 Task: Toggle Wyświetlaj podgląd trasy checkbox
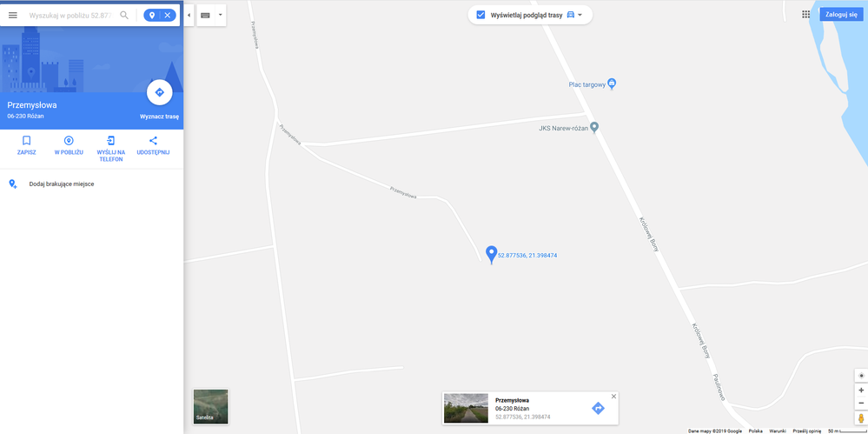[480, 15]
